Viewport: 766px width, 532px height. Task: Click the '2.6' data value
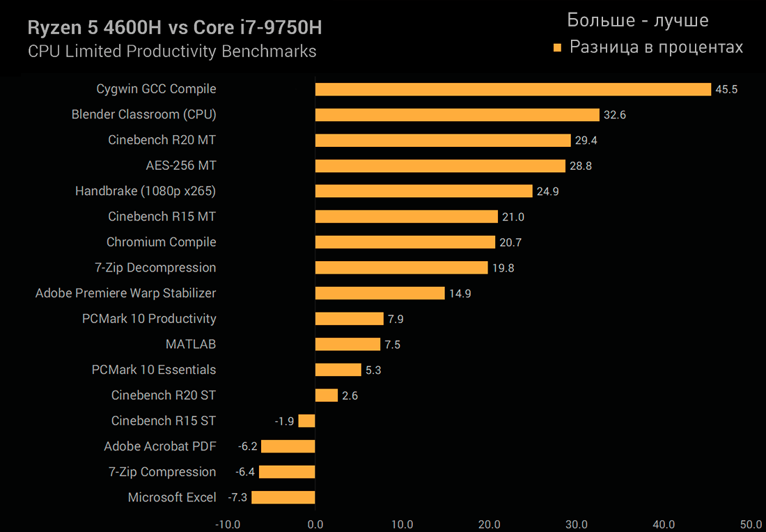coord(350,396)
